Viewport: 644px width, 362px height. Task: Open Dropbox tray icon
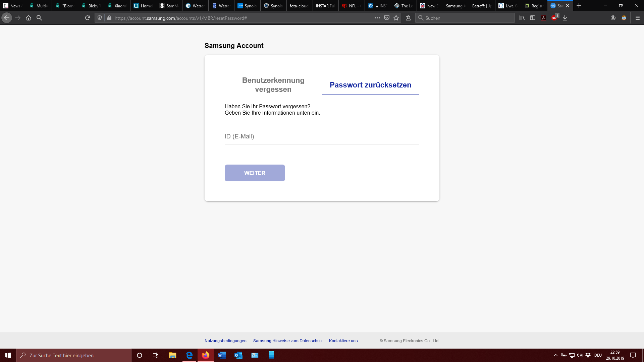[x=588, y=355]
